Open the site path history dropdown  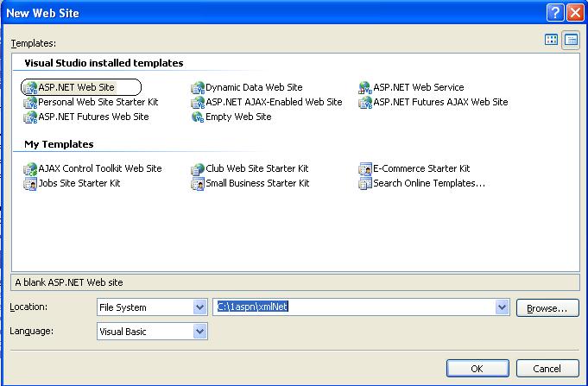click(502, 307)
